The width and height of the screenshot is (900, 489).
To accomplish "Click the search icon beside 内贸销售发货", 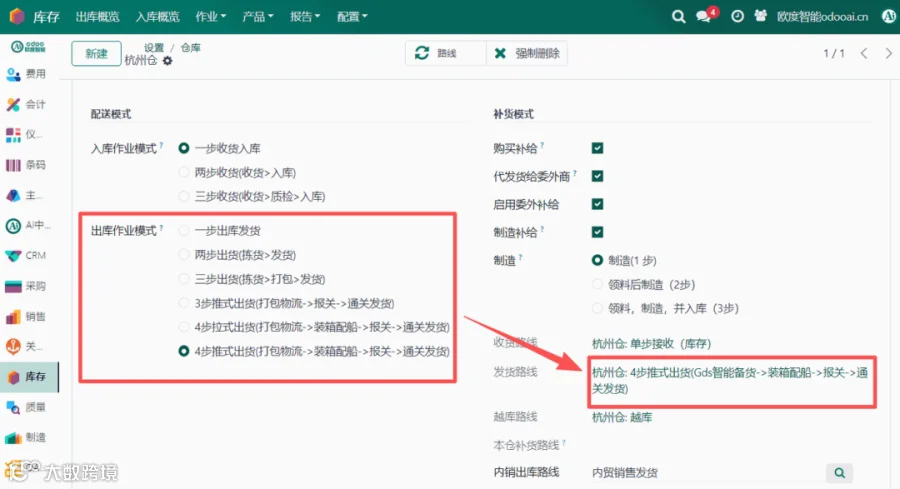I will coord(839,473).
